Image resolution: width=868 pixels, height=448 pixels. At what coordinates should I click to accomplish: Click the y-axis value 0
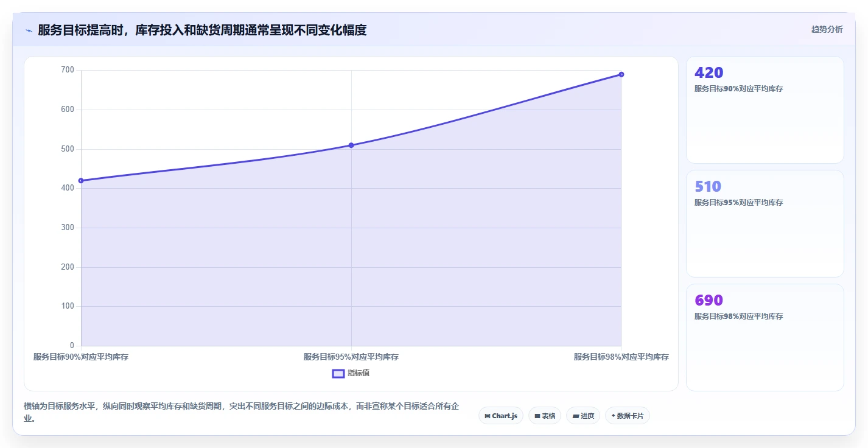coord(72,346)
